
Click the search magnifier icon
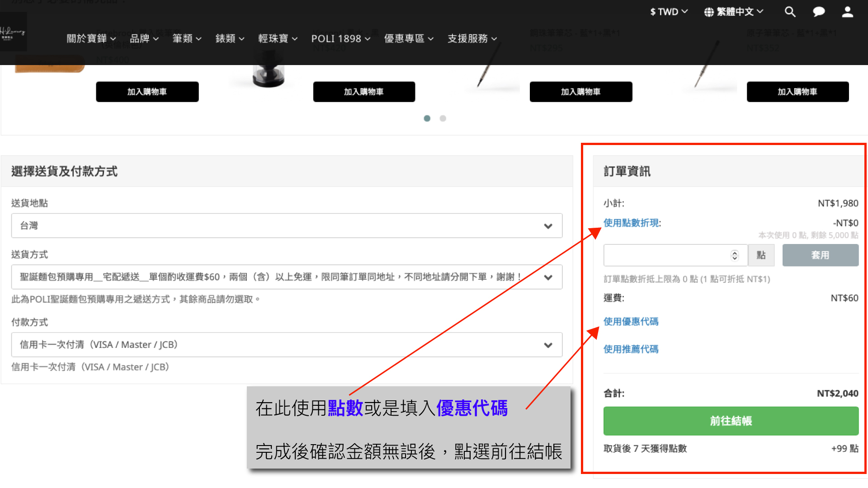pyautogui.click(x=790, y=12)
